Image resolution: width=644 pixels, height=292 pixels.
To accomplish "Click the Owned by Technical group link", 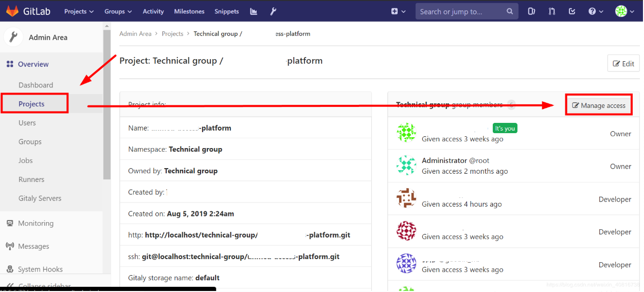I will coord(191,171).
